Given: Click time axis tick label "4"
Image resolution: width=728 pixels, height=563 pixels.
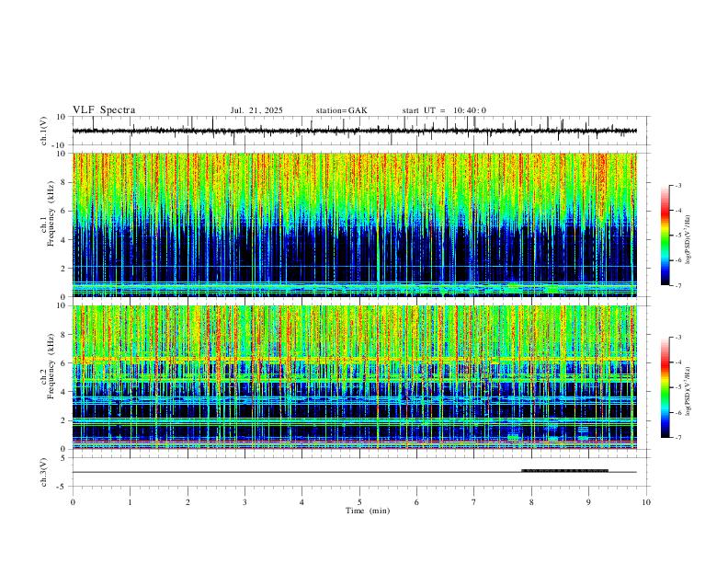Looking at the screenshot, I should pyautogui.click(x=301, y=502).
